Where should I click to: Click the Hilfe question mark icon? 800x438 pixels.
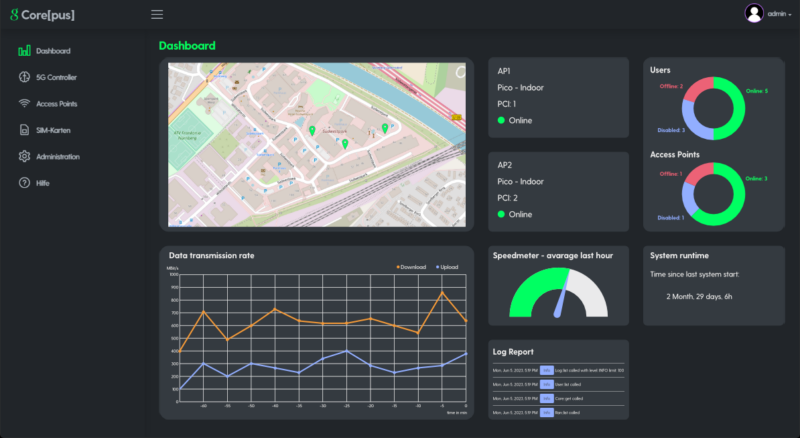24,183
